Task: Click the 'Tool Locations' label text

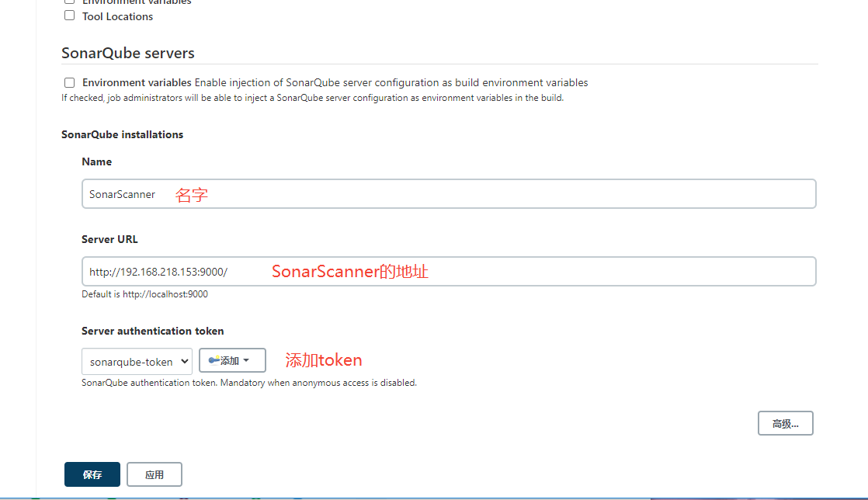Action: pyautogui.click(x=117, y=16)
